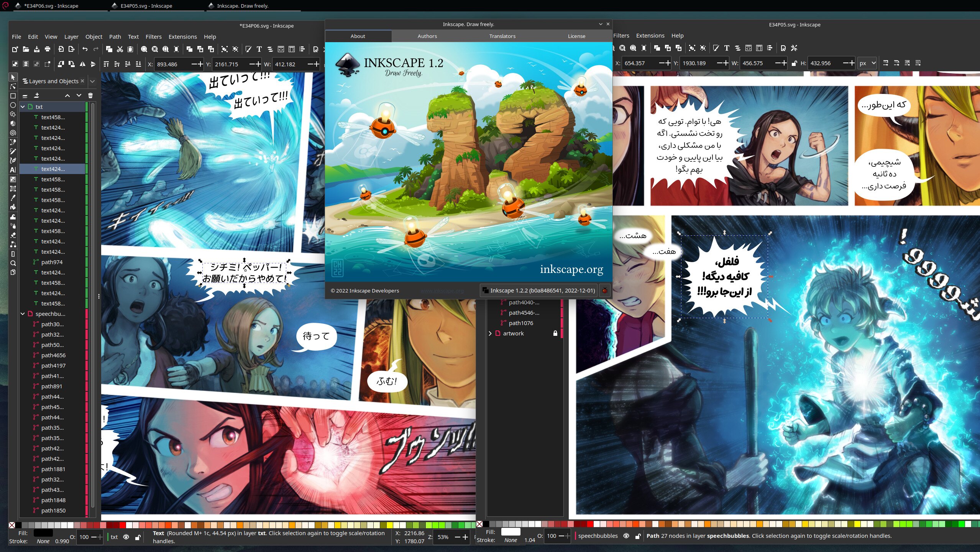
Task: Delete selected layer with trash icon
Action: tap(90, 95)
